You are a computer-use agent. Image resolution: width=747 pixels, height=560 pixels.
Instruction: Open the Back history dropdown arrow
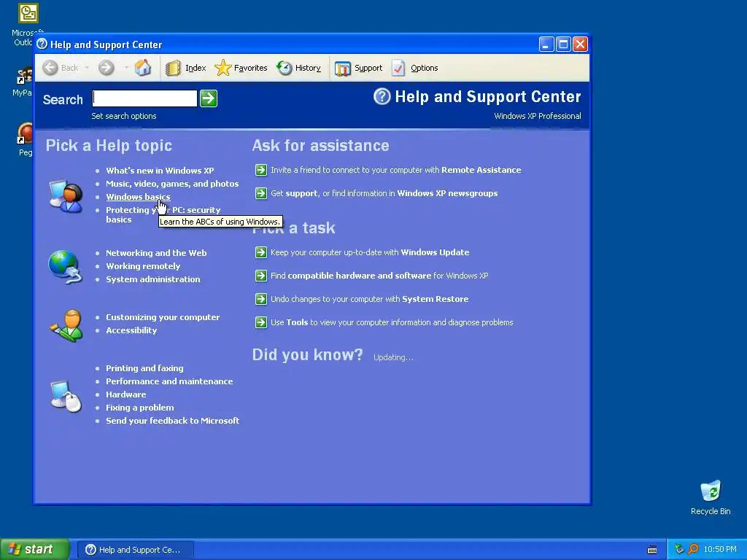pyautogui.click(x=87, y=68)
